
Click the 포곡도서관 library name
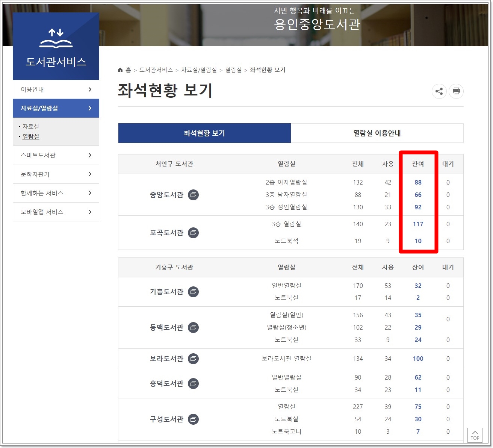point(166,233)
